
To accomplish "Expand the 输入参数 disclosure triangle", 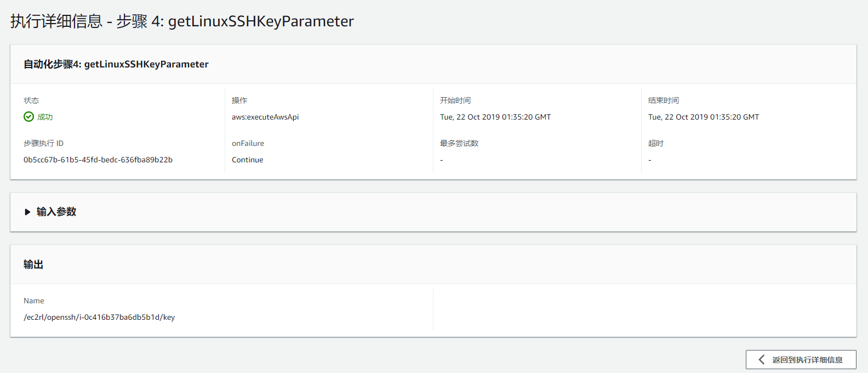I will coord(27,212).
